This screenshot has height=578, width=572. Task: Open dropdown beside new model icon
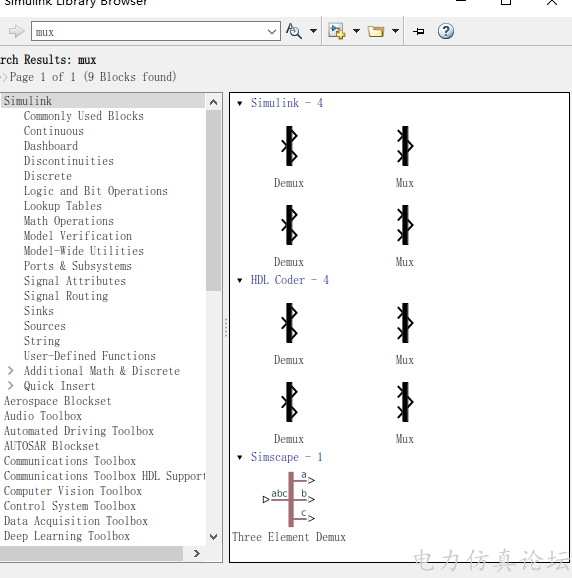(356, 31)
